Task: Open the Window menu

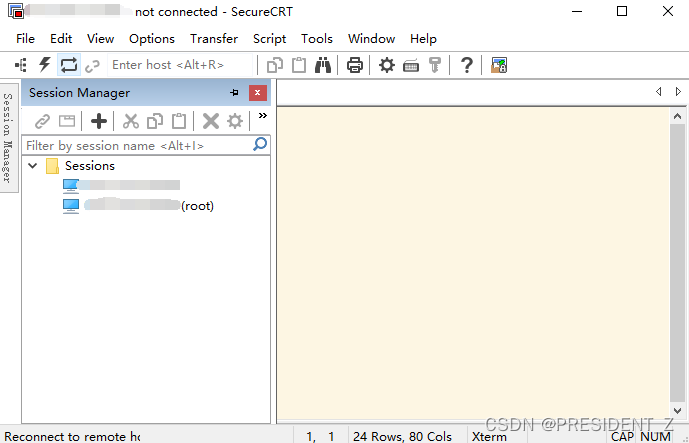Action: [x=371, y=39]
